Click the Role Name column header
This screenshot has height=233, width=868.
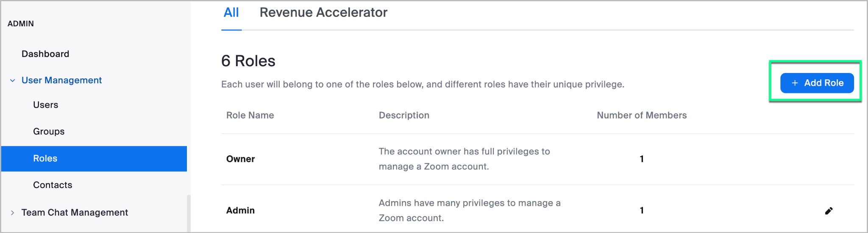[x=250, y=115]
